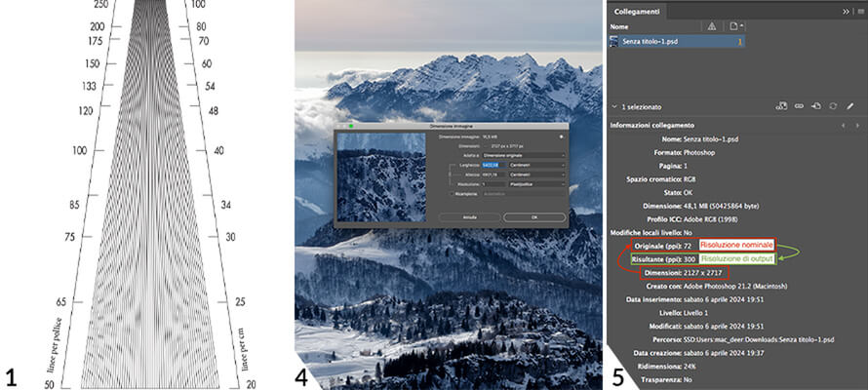The height and width of the screenshot is (390, 868).
Task: Click the Relink from CC Libraries icon
Action: [x=782, y=105]
